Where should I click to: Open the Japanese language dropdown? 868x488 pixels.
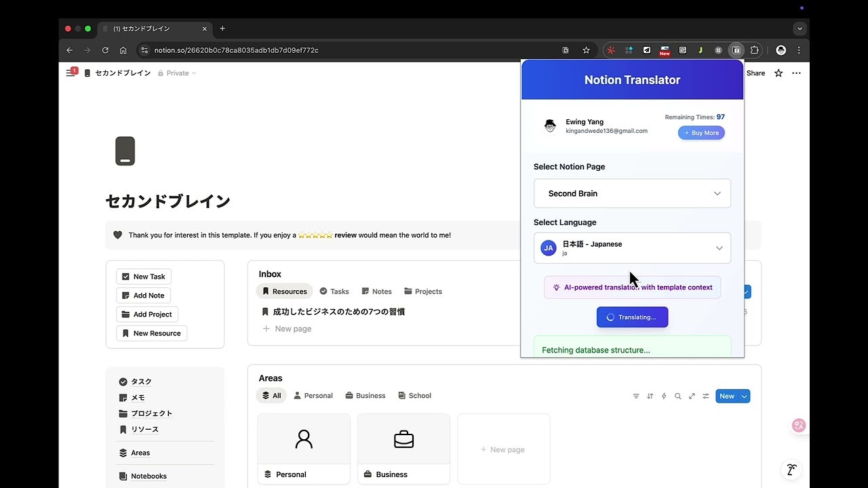pyautogui.click(x=632, y=248)
